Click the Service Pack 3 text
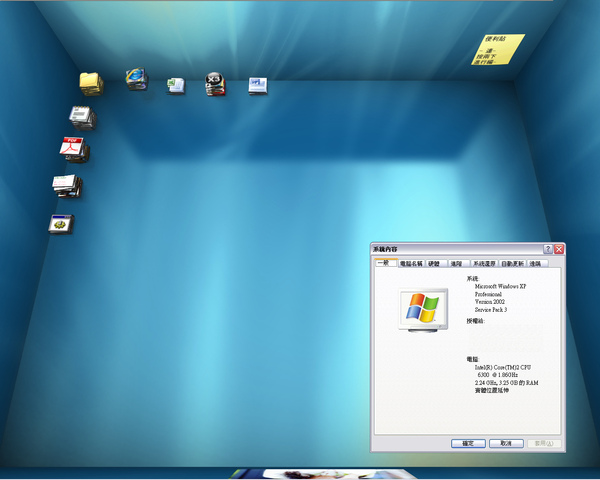 coord(491,309)
